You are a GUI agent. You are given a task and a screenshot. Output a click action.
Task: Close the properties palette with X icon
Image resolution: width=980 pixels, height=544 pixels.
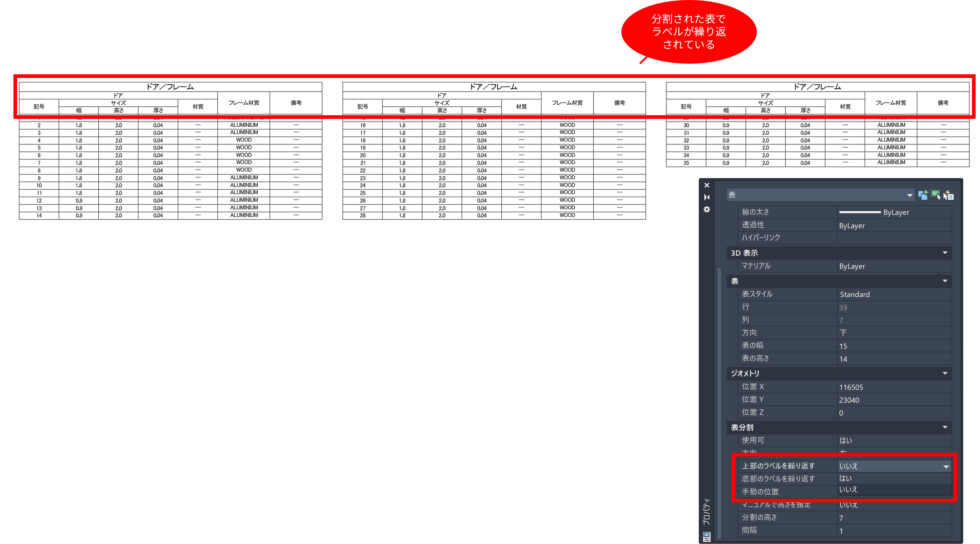click(x=707, y=185)
